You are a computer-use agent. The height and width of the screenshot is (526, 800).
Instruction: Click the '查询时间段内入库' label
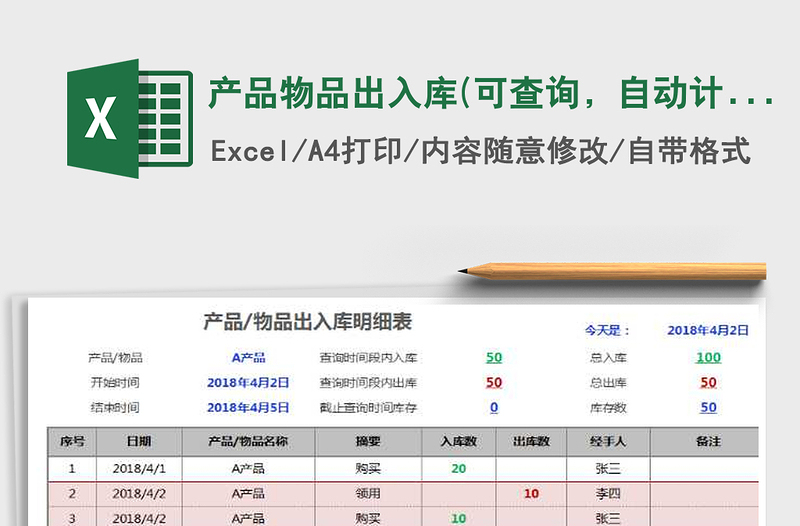pyautogui.click(x=368, y=358)
